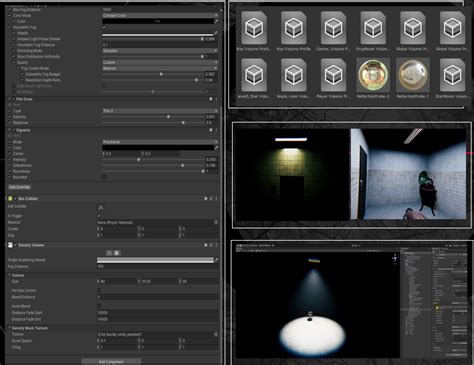This screenshot has width=474, height=365.
Task: Adjust the Vignette Intensity slider
Action: pos(153,160)
